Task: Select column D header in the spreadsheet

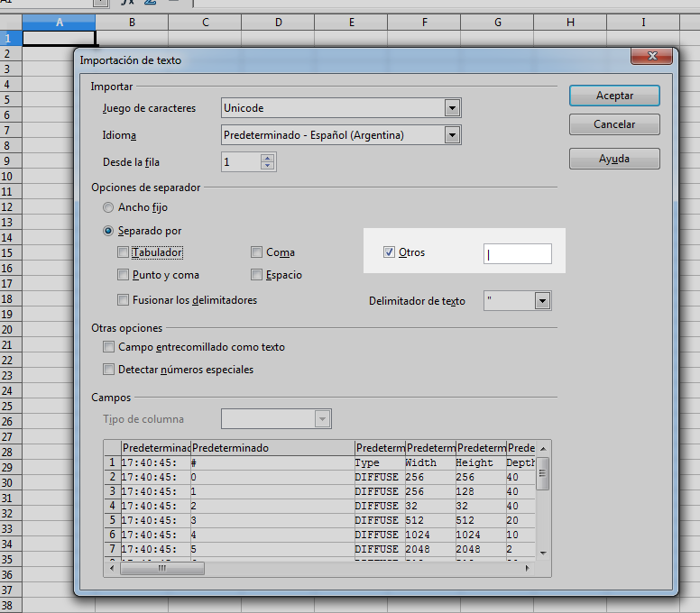Action: coord(278,23)
